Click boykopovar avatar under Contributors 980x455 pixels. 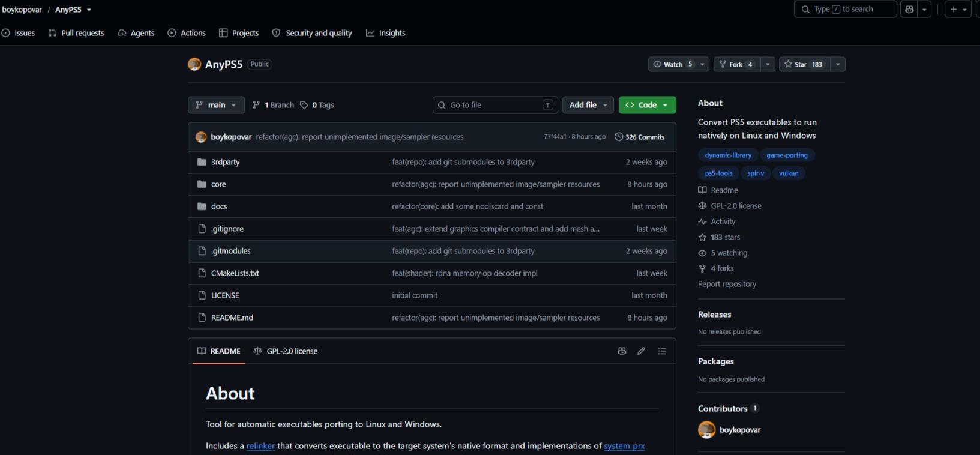pyautogui.click(x=706, y=430)
